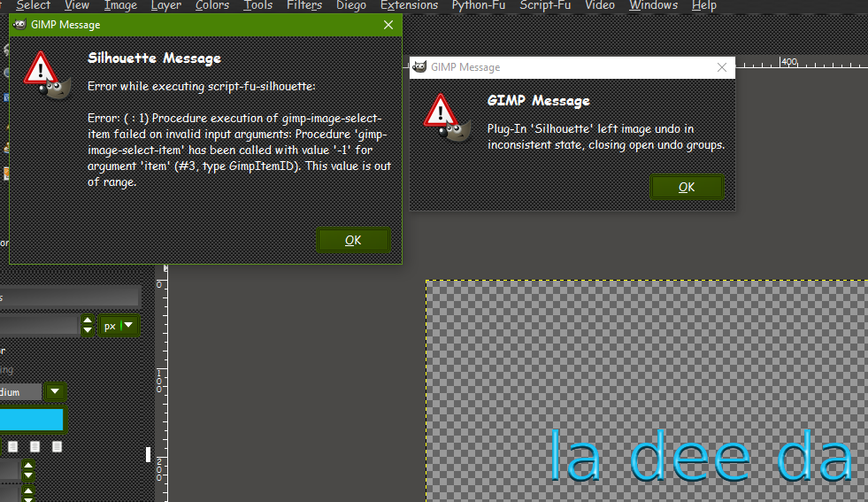The height and width of the screenshot is (502, 868).
Task: Click the font size value field
Action: 39,325
